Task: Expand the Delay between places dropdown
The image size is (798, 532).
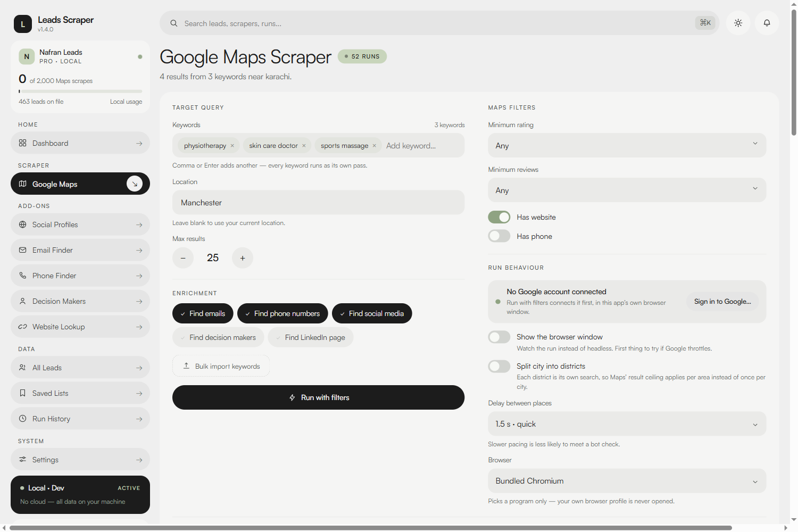Action: click(627, 423)
